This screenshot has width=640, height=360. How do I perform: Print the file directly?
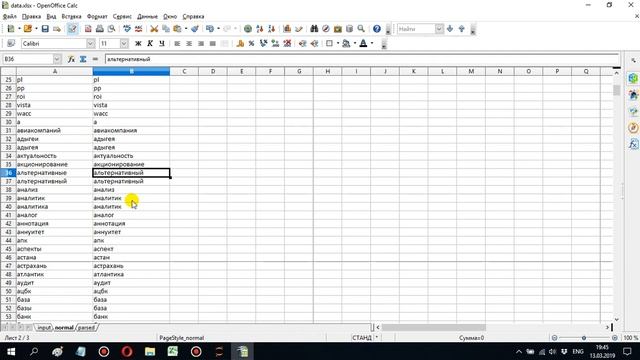(99, 29)
